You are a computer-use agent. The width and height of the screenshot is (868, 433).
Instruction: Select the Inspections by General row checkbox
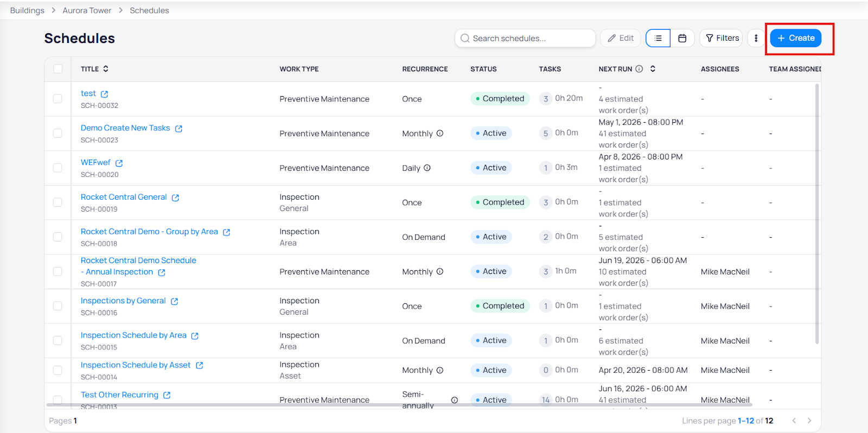tap(58, 306)
